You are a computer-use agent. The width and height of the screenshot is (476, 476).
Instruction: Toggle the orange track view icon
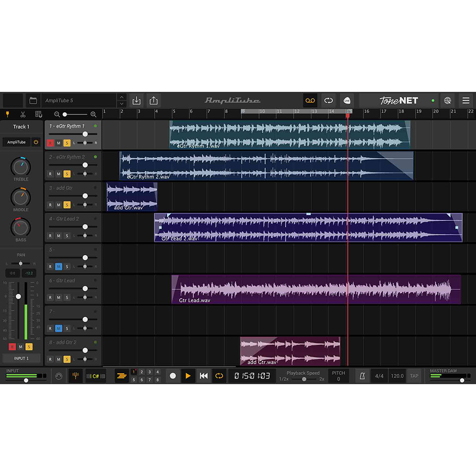122,376
